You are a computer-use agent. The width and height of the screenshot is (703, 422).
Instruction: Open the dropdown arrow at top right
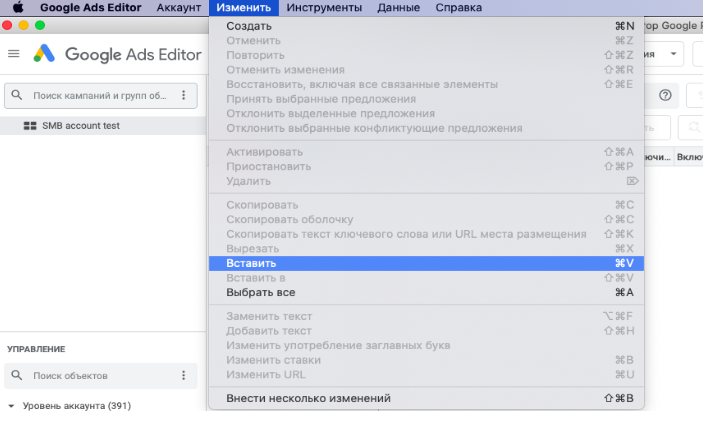pos(673,54)
